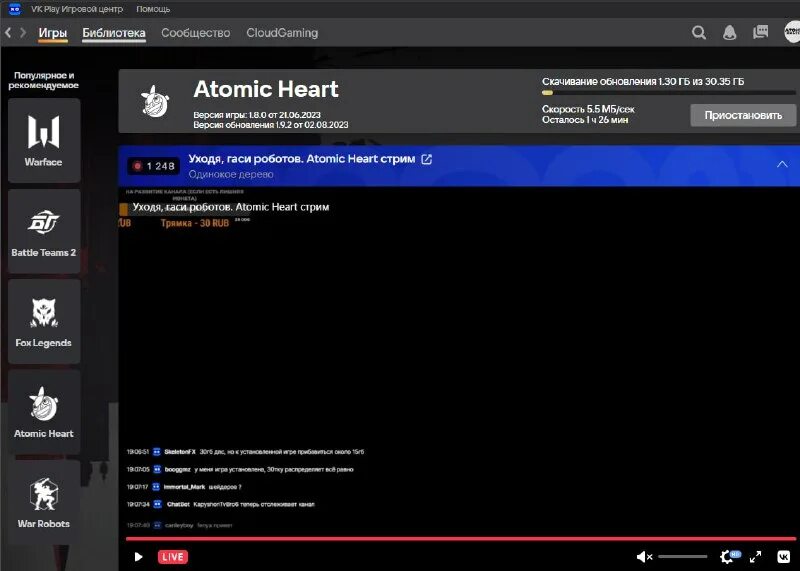Image resolution: width=800 pixels, height=571 pixels.
Task: Click the Atomic Heart header game icon
Action: pyautogui.click(x=155, y=101)
